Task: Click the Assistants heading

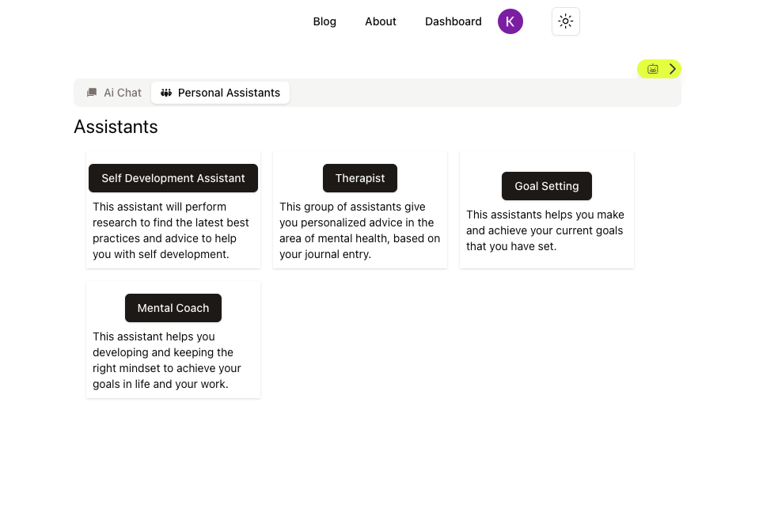Action: click(116, 127)
